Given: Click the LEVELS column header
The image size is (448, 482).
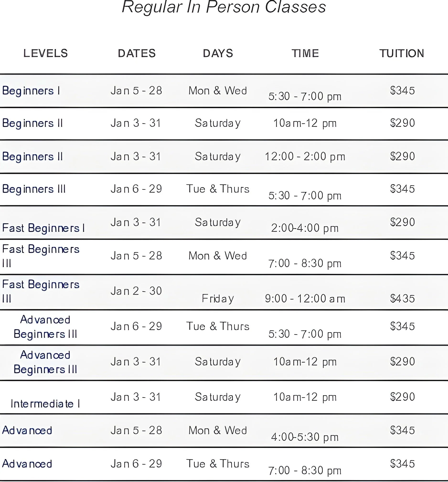Looking at the screenshot, I should click(46, 53).
